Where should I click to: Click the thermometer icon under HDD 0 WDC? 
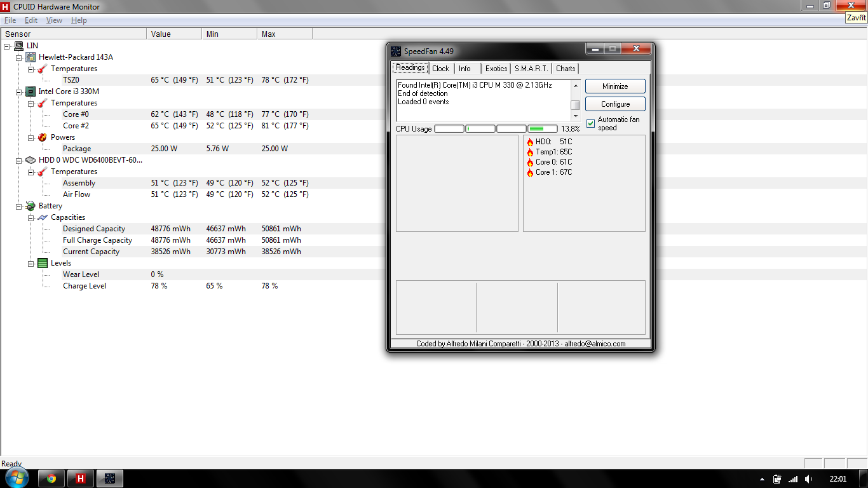point(43,172)
